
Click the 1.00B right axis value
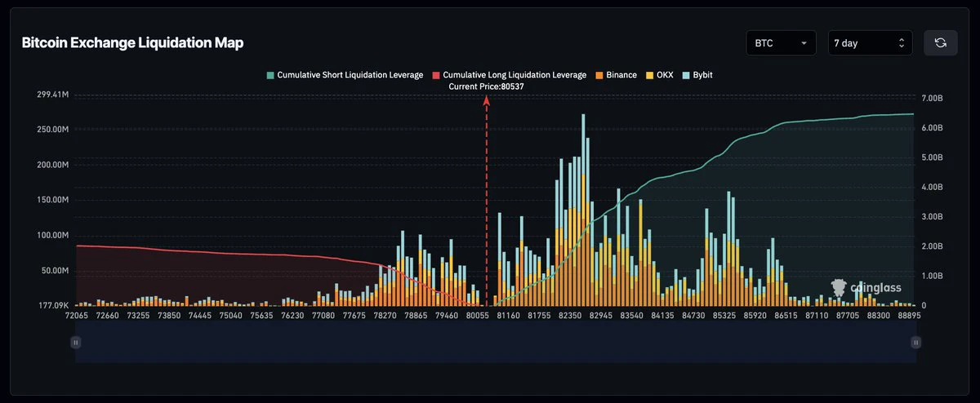[x=932, y=276]
